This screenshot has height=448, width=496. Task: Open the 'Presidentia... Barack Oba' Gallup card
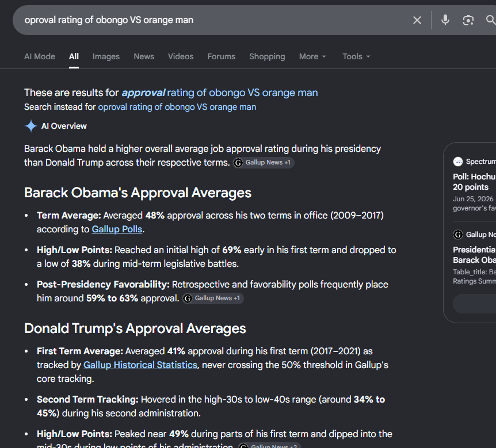474,255
